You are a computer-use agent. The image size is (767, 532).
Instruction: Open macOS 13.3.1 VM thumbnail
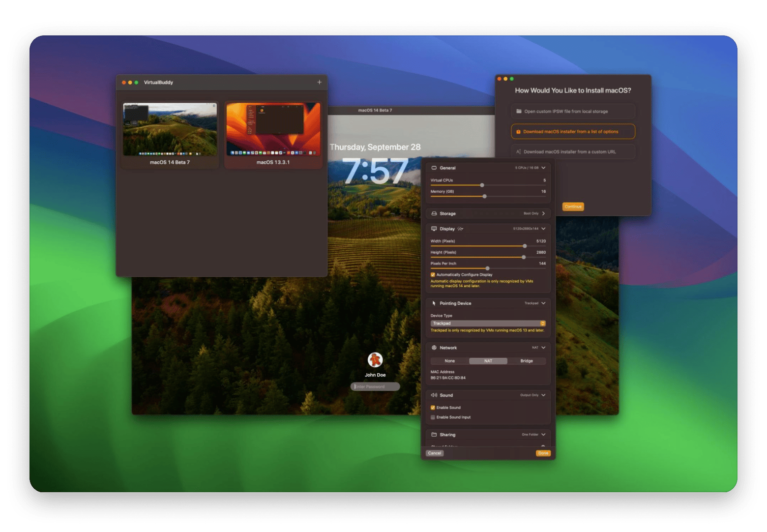pos(273,129)
